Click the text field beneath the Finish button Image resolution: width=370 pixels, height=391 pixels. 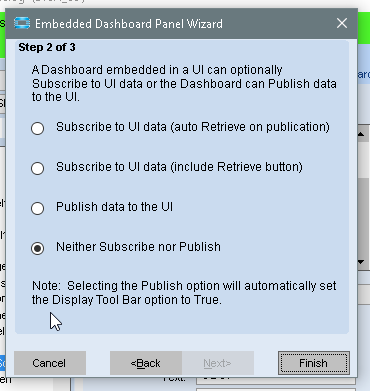pos(276,380)
